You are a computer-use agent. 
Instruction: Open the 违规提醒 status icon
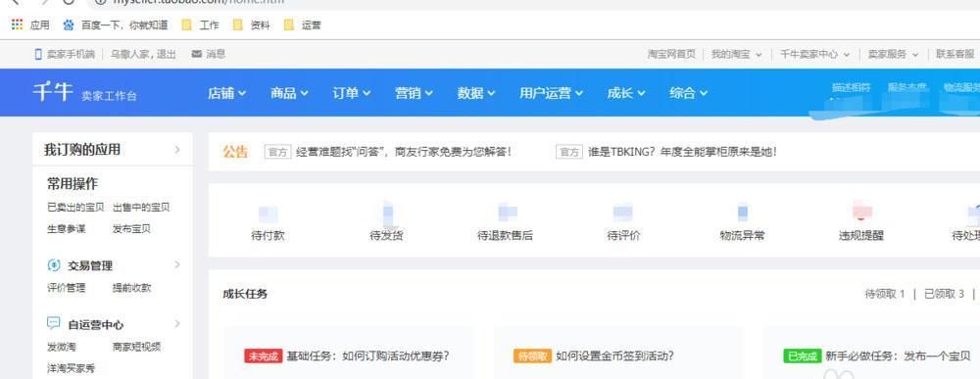861,211
